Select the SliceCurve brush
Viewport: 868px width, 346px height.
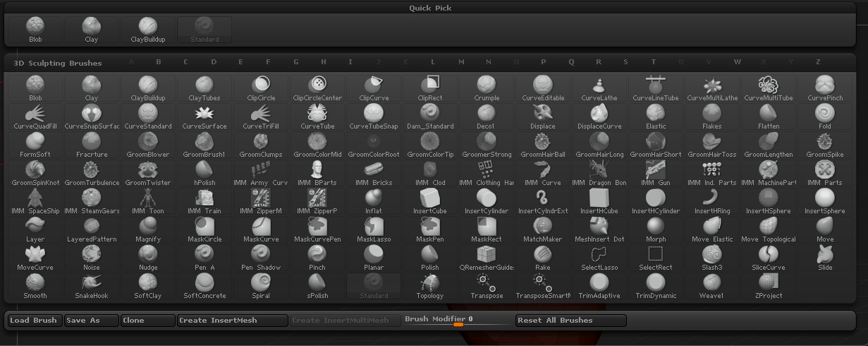tap(769, 258)
